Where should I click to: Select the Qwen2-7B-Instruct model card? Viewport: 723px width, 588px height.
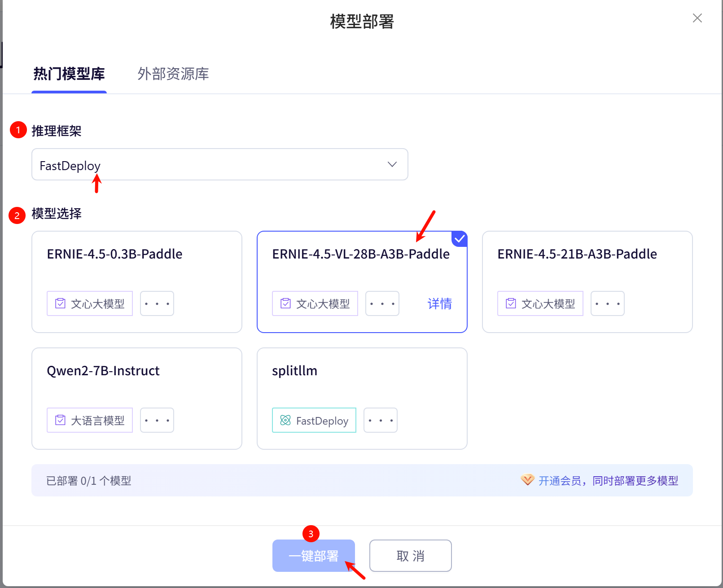[137, 399]
